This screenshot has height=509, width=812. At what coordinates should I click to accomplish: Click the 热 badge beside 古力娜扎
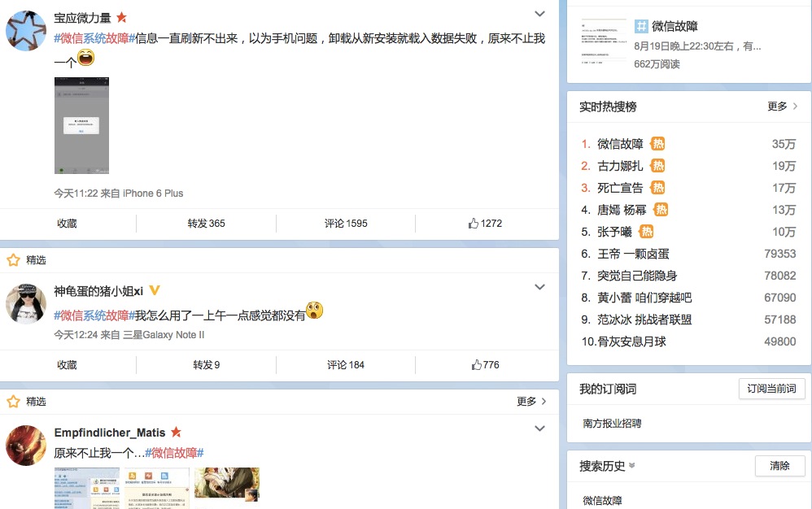657,166
